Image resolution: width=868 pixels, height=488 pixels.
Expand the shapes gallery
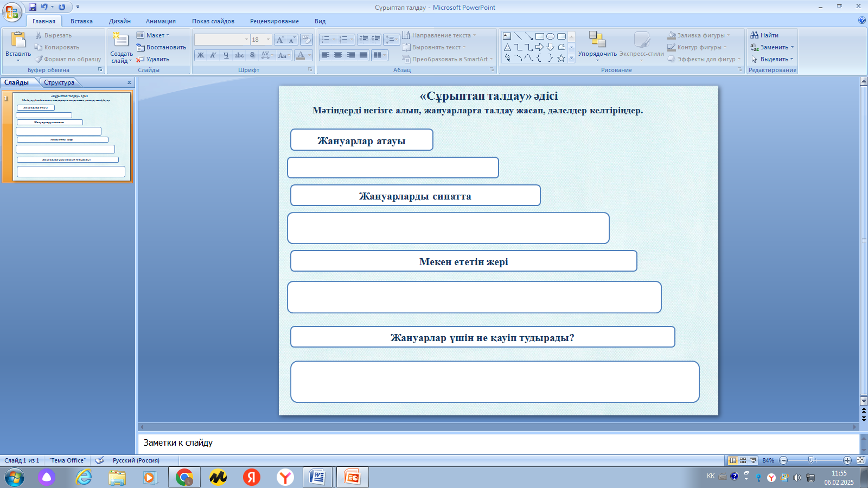click(x=571, y=58)
